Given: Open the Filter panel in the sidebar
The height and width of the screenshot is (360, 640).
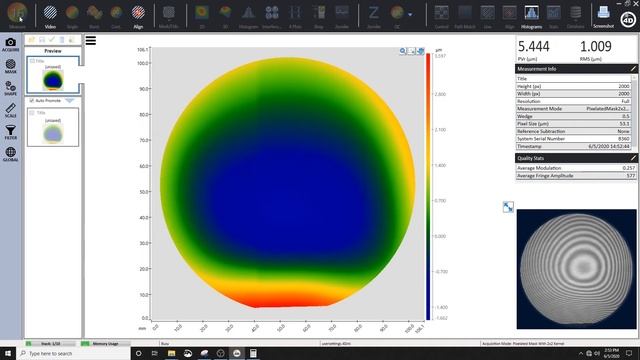Looking at the screenshot, I should coord(11,133).
